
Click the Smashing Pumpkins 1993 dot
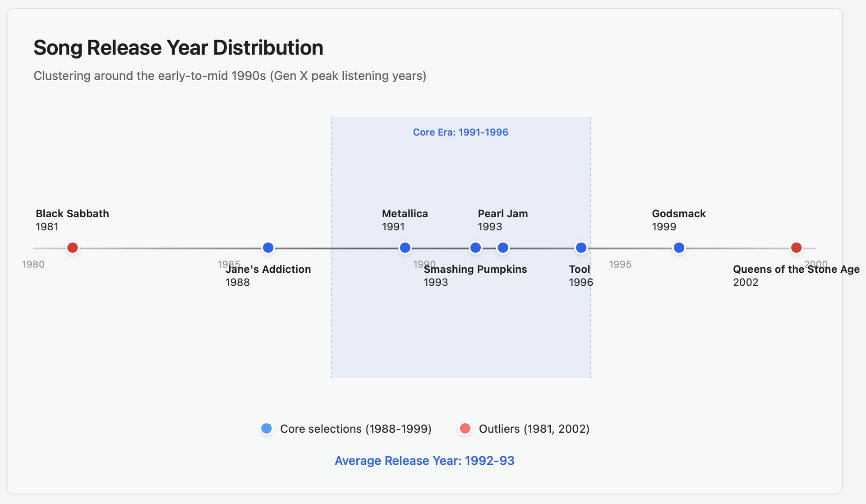pos(475,247)
